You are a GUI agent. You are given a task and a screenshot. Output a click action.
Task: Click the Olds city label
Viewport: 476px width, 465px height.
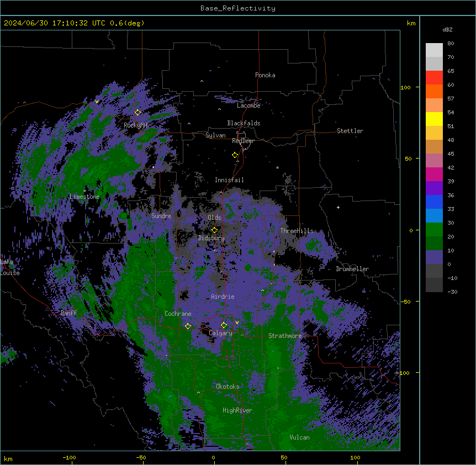(x=214, y=218)
